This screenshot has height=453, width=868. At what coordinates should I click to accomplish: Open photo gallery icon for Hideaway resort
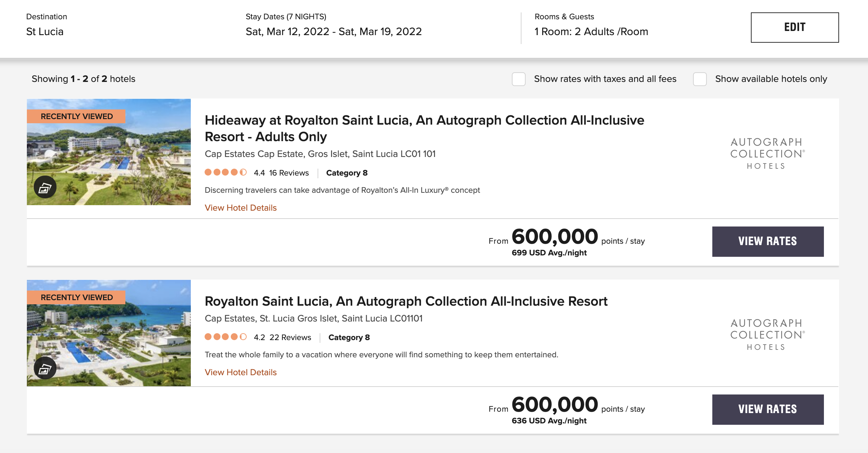coord(45,187)
